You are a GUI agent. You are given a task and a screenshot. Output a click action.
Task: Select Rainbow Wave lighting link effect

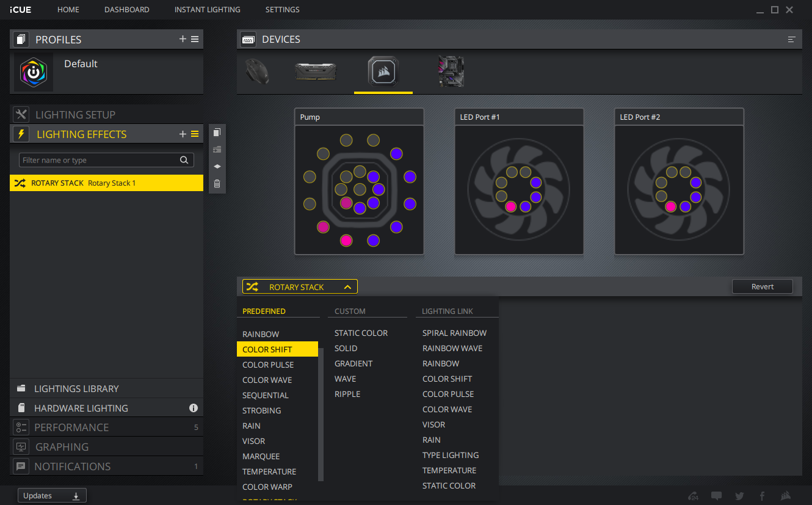452,348
